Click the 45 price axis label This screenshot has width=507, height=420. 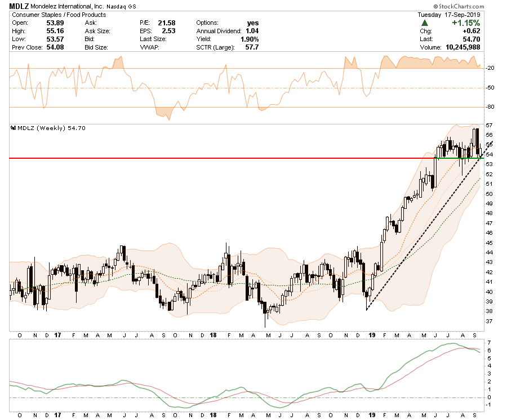pyautogui.click(x=489, y=243)
